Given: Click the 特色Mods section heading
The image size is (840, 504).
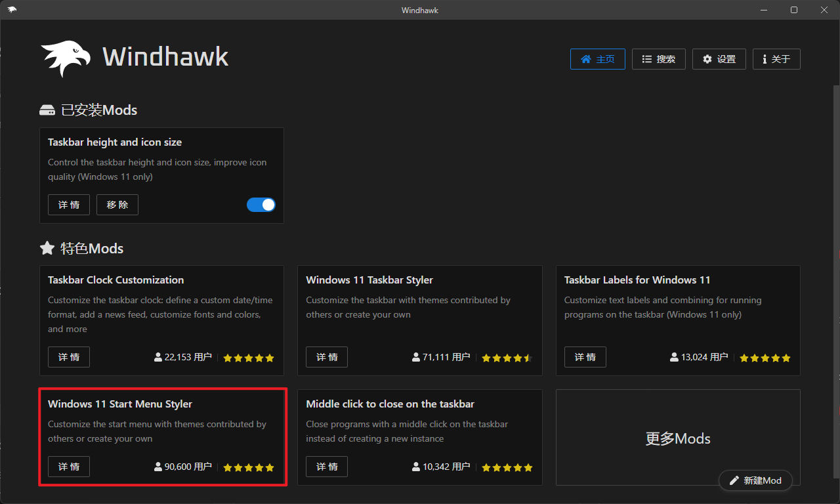Looking at the screenshot, I should coord(92,248).
